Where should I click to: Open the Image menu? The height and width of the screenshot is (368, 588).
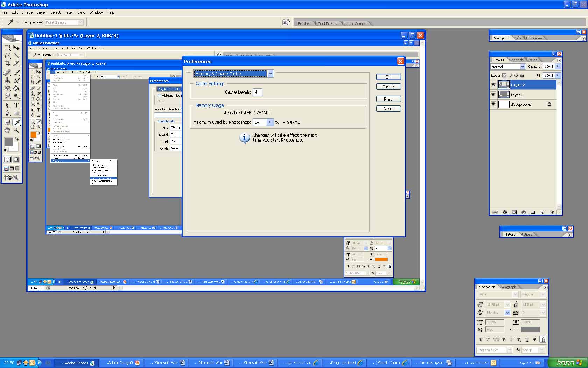[27, 12]
